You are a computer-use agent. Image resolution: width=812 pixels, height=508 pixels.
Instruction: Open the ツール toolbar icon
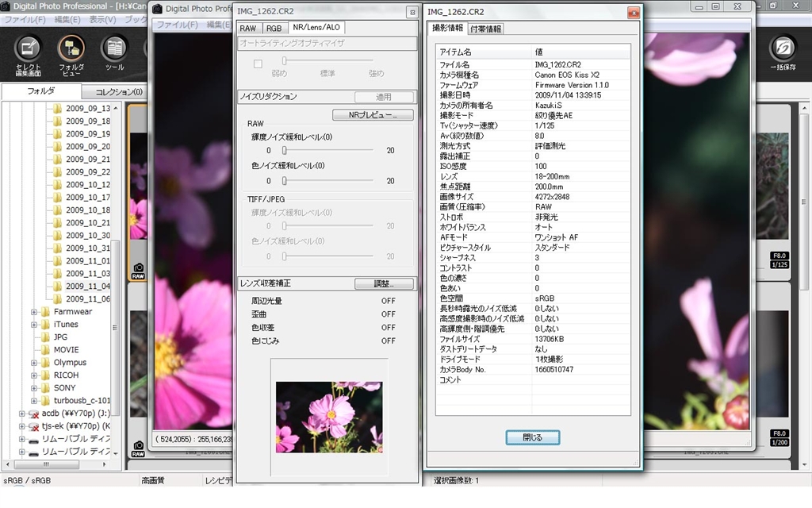point(114,48)
